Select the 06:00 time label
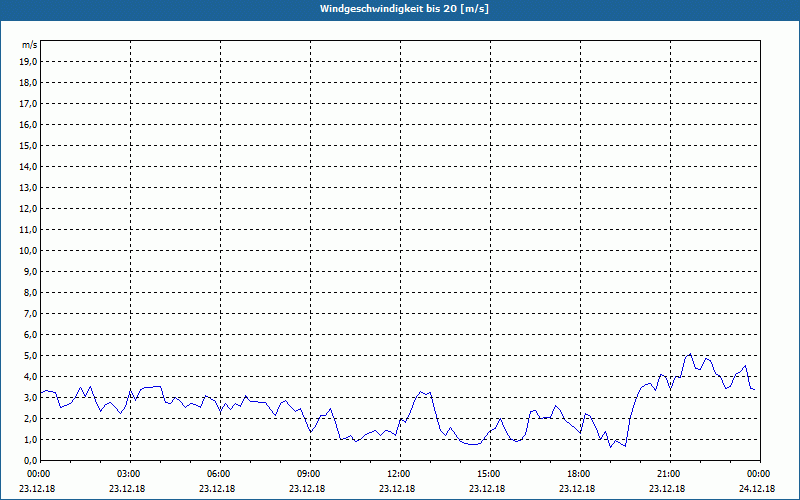 pyautogui.click(x=220, y=474)
